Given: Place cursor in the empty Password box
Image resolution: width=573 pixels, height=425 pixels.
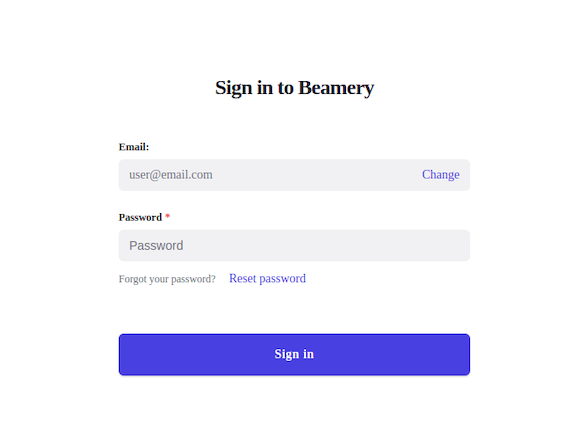Looking at the screenshot, I should pos(294,245).
